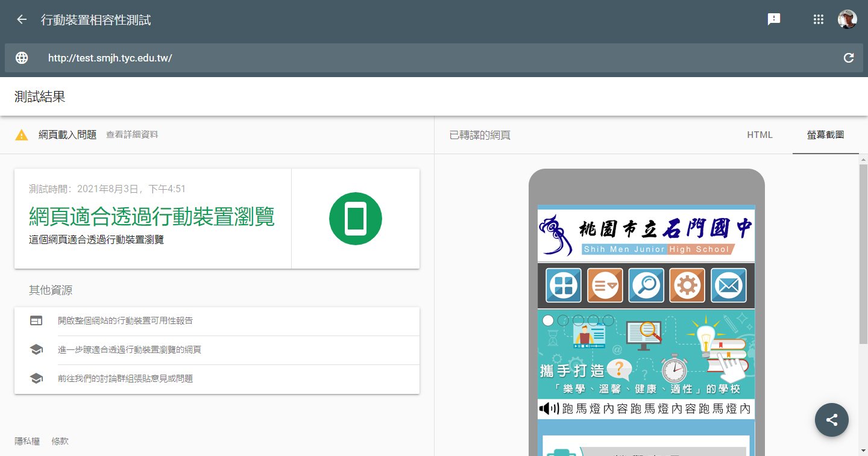Click the refresh test icon
The width and height of the screenshot is (868, 456).
click(849, 58)
